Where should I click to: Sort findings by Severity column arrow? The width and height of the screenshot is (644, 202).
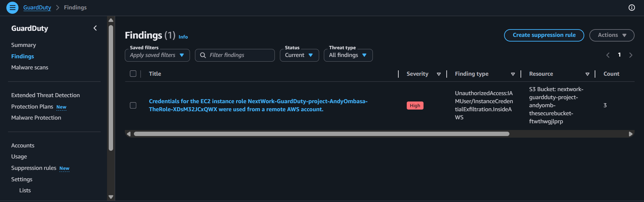coord(439,74)
